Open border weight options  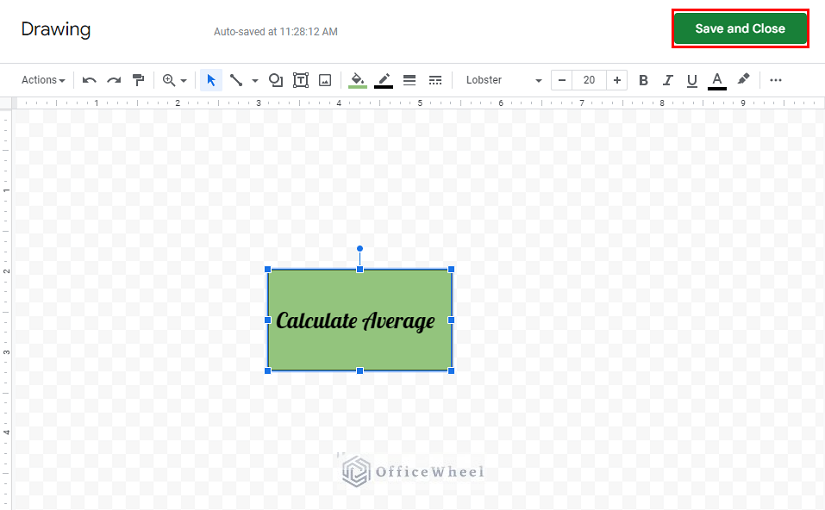pos(409,80)
